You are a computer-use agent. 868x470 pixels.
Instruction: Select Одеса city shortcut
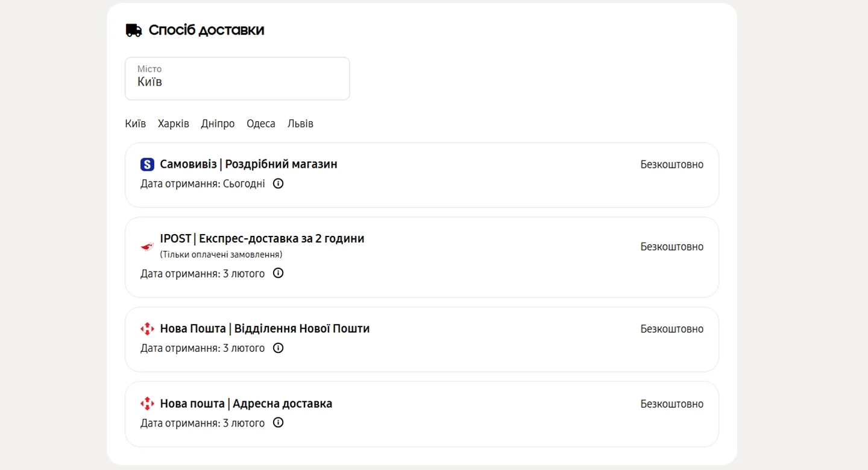[261, 124]
